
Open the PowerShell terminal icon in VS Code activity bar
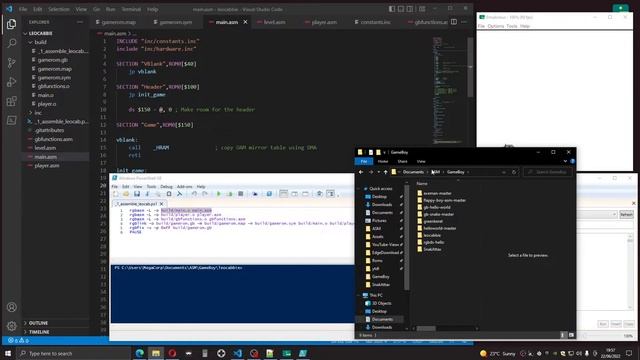(x=11, y=120)
